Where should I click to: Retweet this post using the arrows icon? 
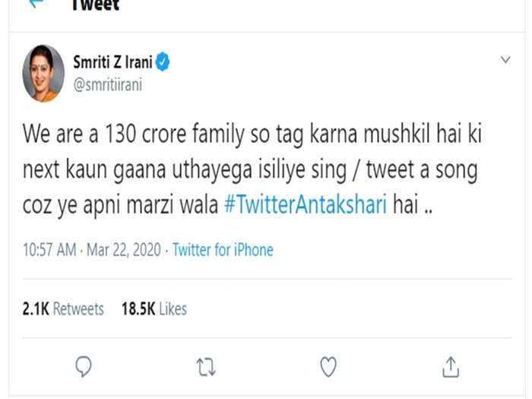click(x=206, y=367)
